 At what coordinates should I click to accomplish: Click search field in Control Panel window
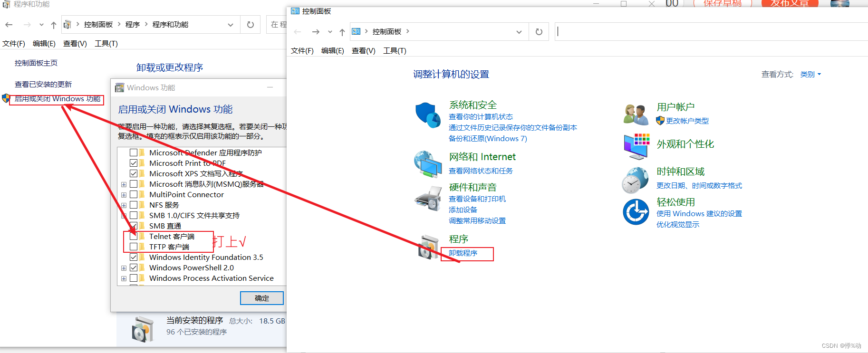click(x=711, y=32)
